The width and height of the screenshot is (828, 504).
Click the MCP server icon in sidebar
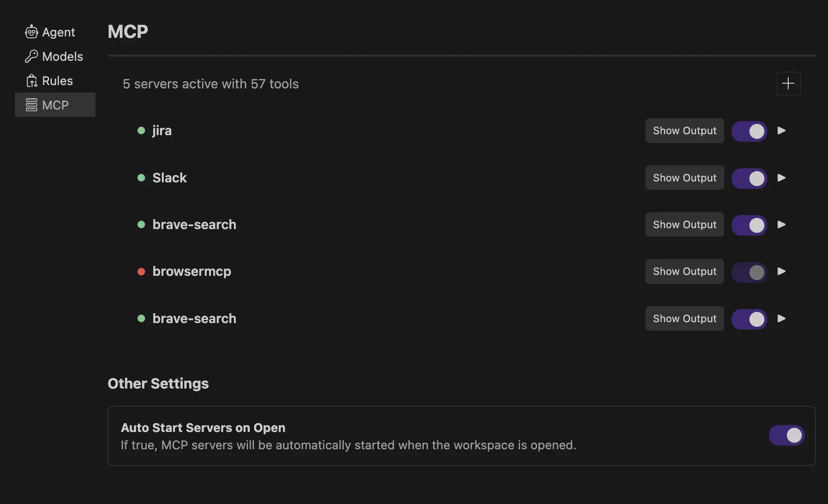31,105
